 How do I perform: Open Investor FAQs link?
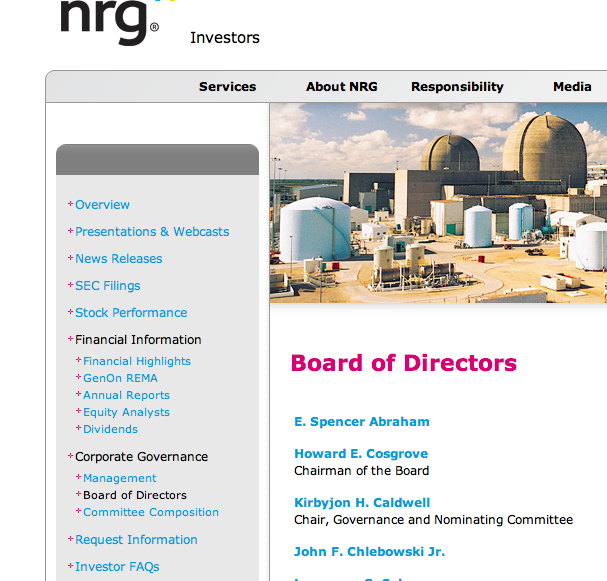[117, 567]
